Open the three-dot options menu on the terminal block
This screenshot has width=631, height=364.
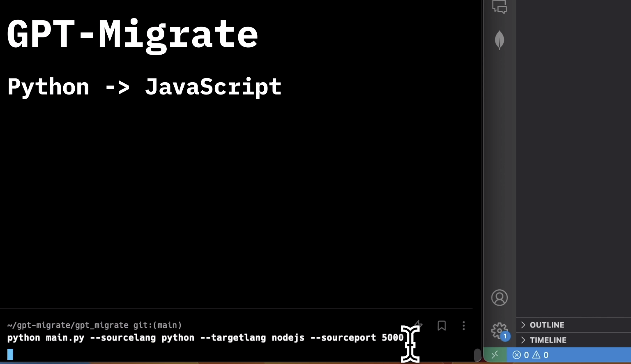(x=463, y=326)
